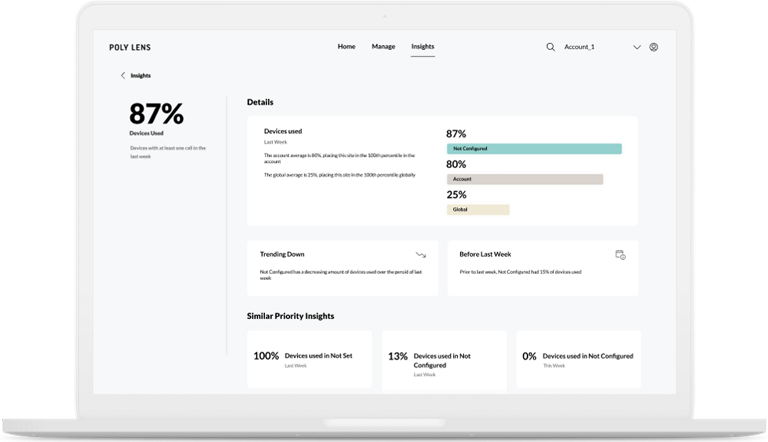Open the 100% Devices used in Not Set card

(309, 359)
